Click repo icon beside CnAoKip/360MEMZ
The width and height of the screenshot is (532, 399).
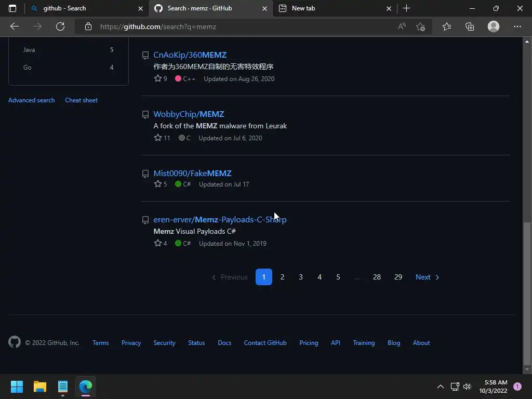pyautogui.click(x=145, y=55)
